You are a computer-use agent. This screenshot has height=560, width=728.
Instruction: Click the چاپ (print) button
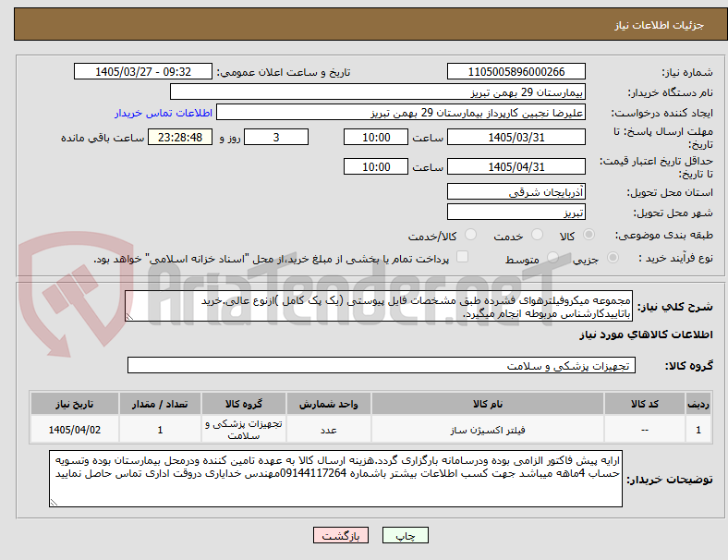405,535
